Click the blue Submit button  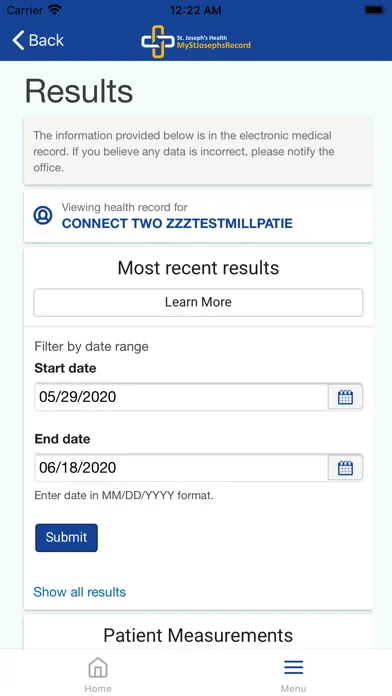tap(66, 538)
